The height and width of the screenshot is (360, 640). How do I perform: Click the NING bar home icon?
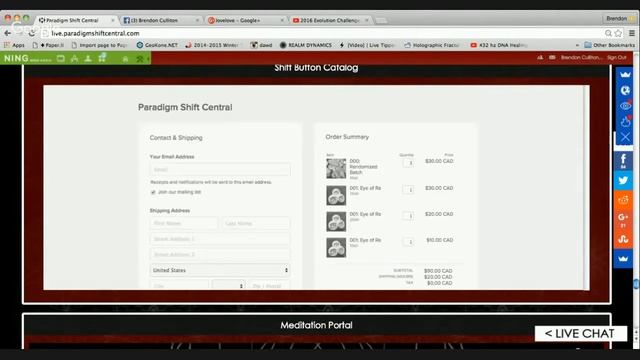tap(125, 59)
